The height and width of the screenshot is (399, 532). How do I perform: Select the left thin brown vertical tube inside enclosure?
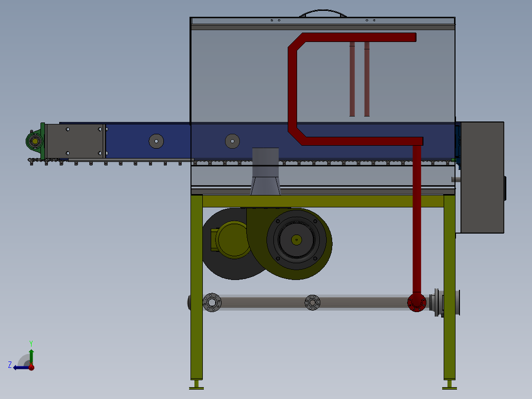pos(352,79)
